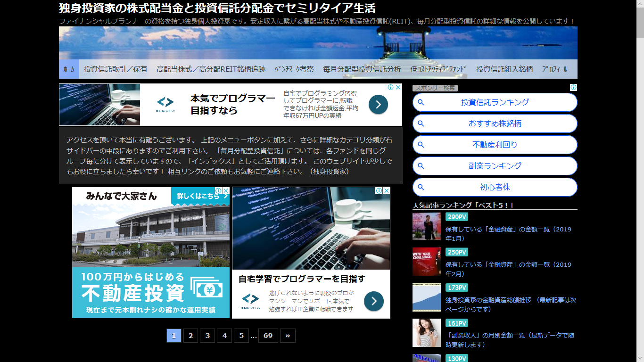
Task: Click search icon in 副業ランキング pill
Action: point(421,166)
